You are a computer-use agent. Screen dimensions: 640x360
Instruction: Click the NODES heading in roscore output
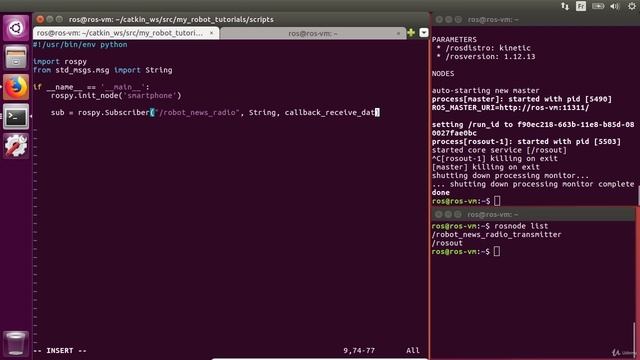tap(443, 74)
